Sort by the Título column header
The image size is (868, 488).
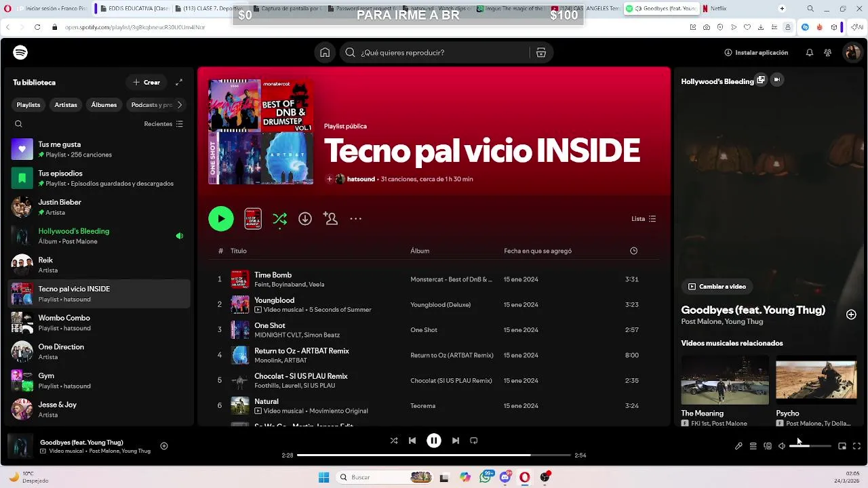(239, 251)
